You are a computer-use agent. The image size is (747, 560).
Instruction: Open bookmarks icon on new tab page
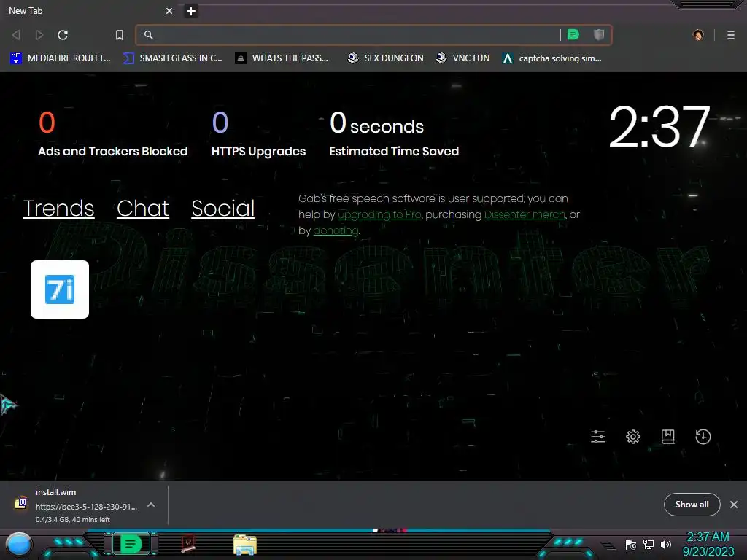(668, 437)
